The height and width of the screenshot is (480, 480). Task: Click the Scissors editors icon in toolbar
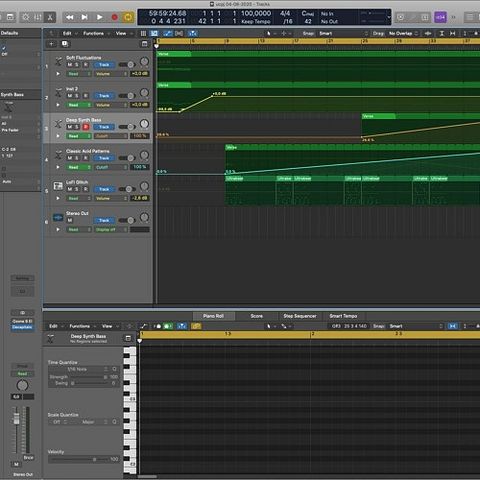coord(50,17)
